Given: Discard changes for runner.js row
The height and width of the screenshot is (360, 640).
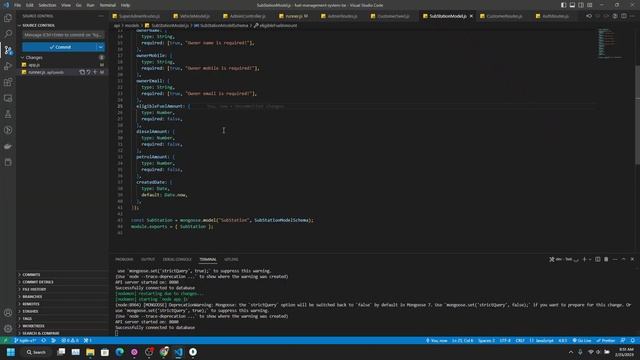Looking at the screenshot, I should pos(89,72).
